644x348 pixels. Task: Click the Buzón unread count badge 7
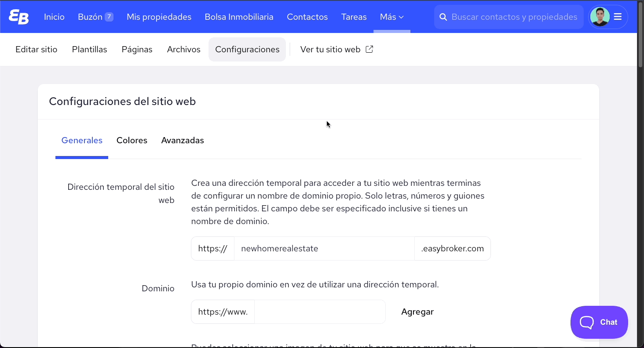coord(109,17)
